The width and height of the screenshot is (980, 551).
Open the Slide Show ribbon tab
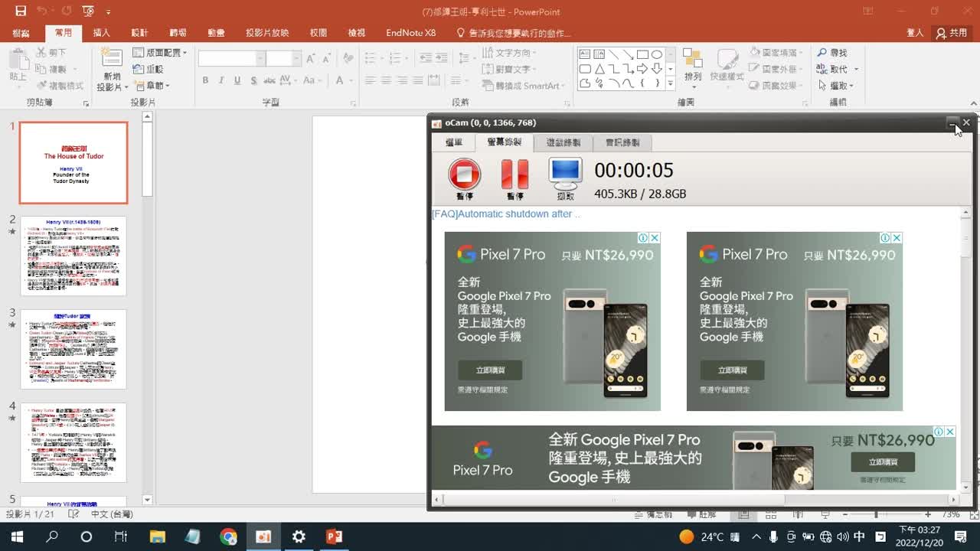click(267, 33)
